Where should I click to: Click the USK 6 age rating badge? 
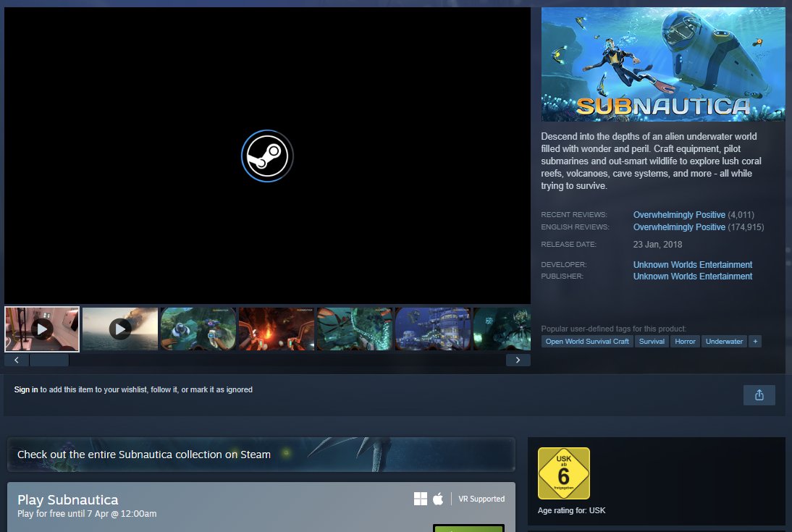coord(564,473)
